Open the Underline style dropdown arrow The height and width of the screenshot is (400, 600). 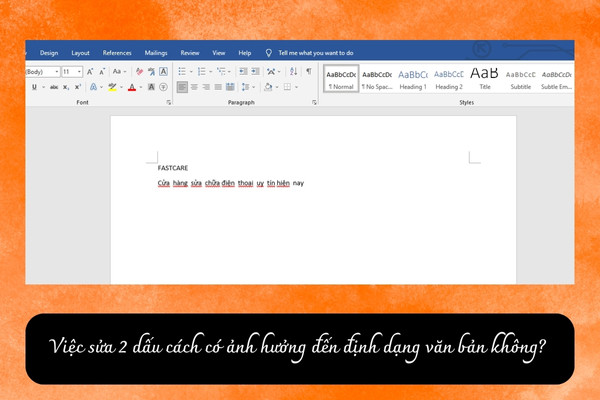pyautogui.click(x=43, y=87)
